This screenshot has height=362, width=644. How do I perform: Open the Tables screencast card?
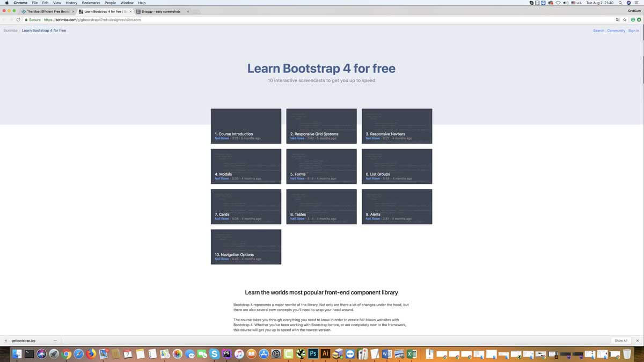click(321, 206)
